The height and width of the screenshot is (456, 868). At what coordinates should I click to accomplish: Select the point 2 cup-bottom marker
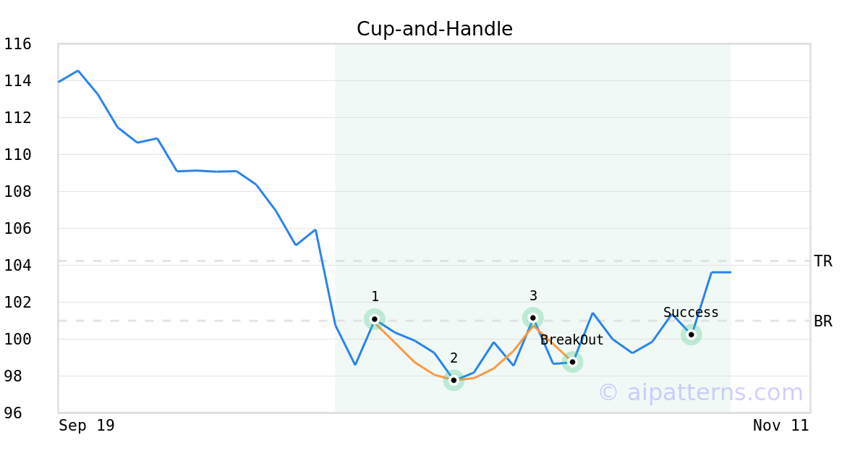pyautogui.click(x=454, y=380)
